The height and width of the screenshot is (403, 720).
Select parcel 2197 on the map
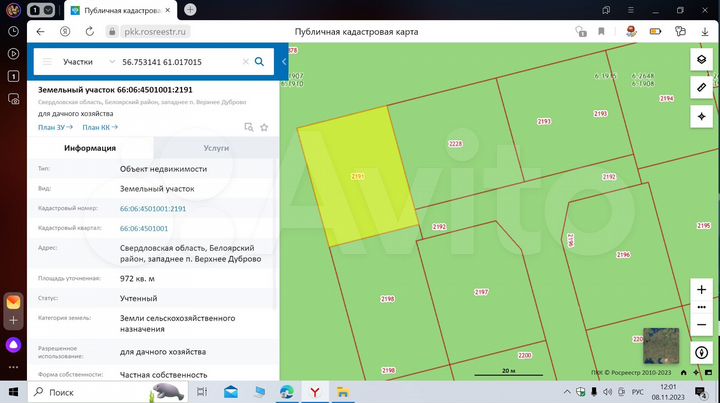pyautogui.click(x=480, y=291)
